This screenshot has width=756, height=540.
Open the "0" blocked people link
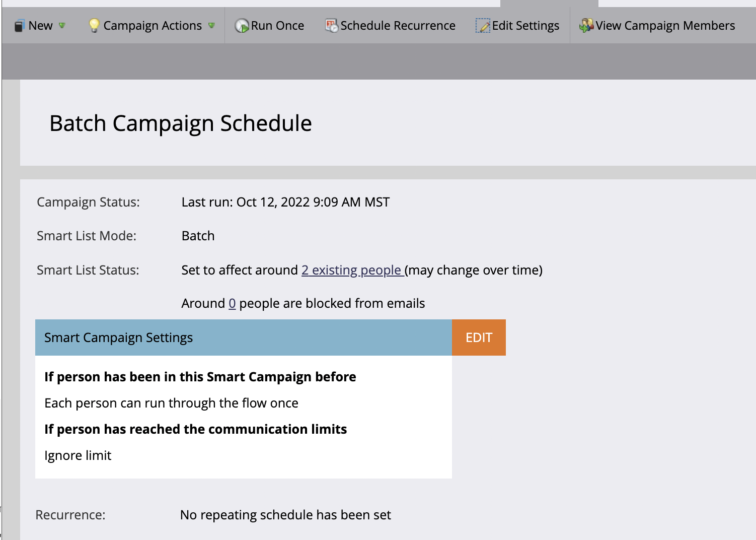[x=232, y=304]
